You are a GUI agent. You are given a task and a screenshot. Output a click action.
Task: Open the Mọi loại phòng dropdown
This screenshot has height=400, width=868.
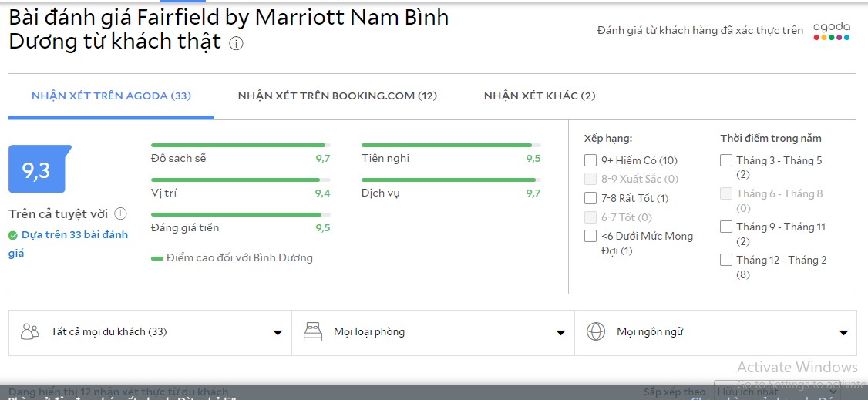click(x=560, y=333)
